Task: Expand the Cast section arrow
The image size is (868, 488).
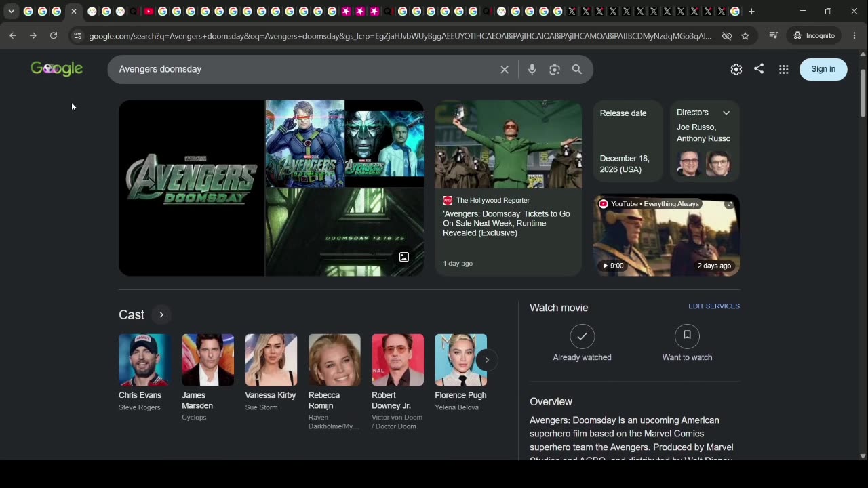Action: coord(161,314)
